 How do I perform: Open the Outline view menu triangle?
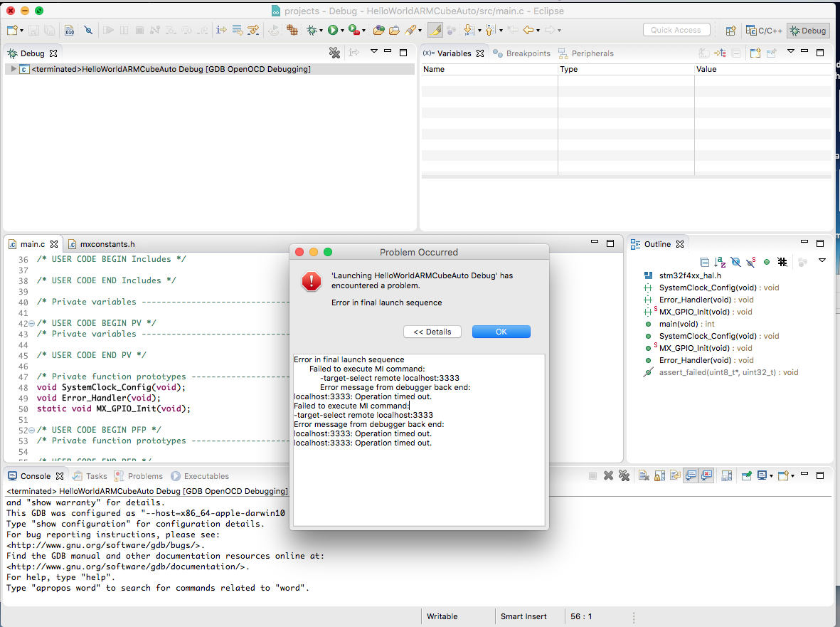click(x=822, y=260)
